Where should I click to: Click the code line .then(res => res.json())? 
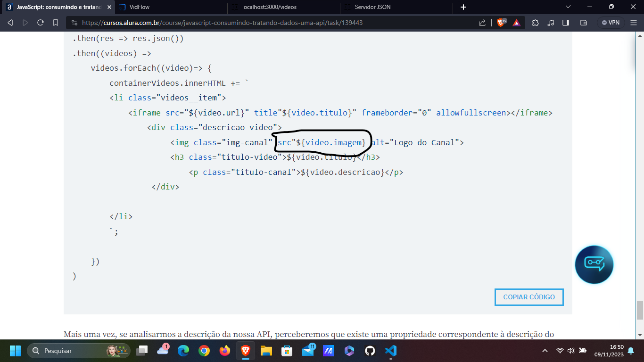point(128,39)
